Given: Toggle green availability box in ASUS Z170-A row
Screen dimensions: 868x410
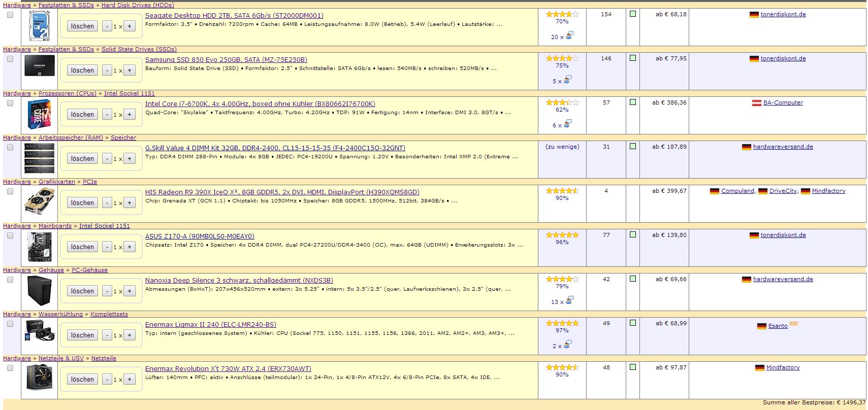Looking at the screenshot, I should coord(633,234).
